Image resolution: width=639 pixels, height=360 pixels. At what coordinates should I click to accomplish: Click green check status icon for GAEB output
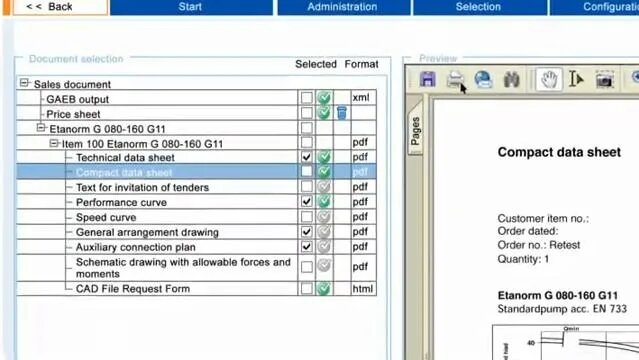(x=324, y=98)
